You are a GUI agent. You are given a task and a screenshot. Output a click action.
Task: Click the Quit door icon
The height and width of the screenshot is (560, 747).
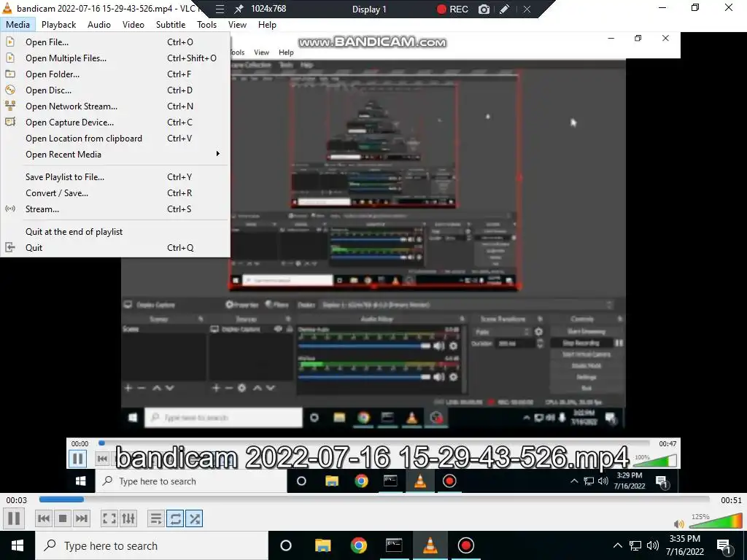tap(10, 248)
